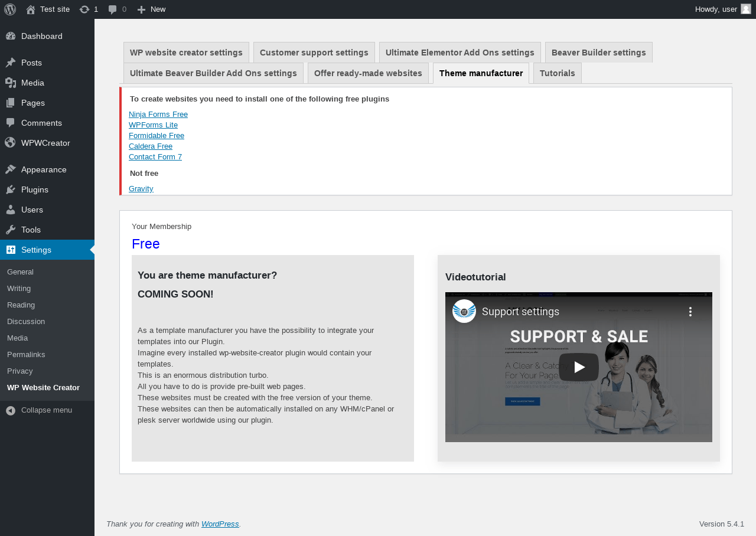Click the WordPress logo icon

[x=10, y=9]
